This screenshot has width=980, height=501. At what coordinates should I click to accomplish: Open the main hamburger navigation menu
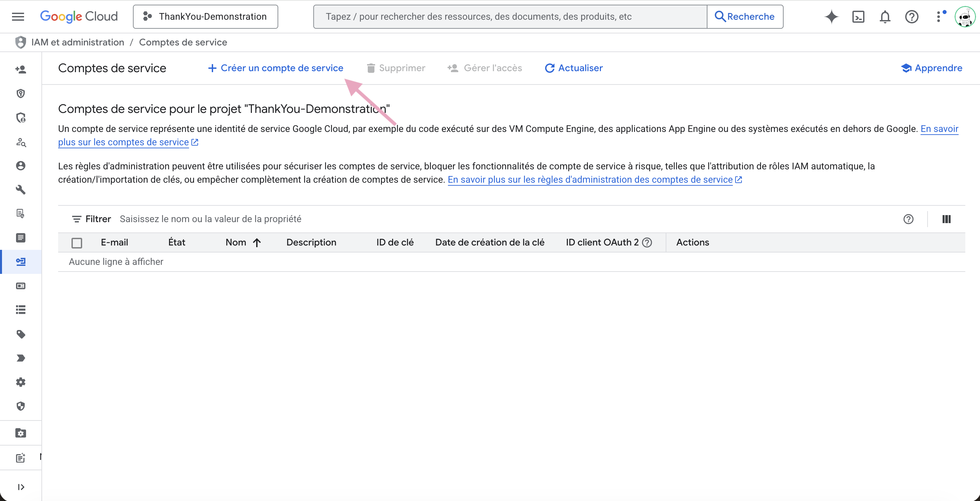coord(18,16)
